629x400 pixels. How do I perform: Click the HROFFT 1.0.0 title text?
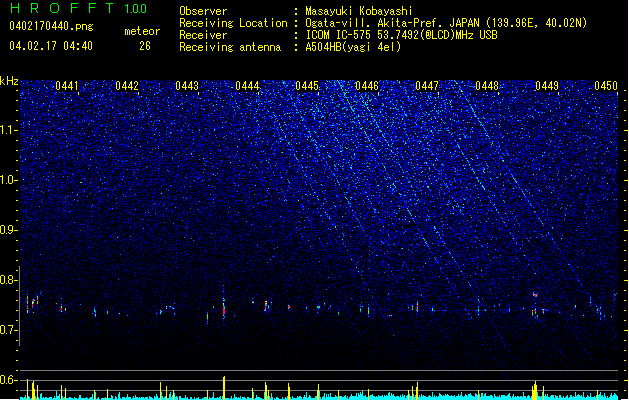tap(79, 8)
